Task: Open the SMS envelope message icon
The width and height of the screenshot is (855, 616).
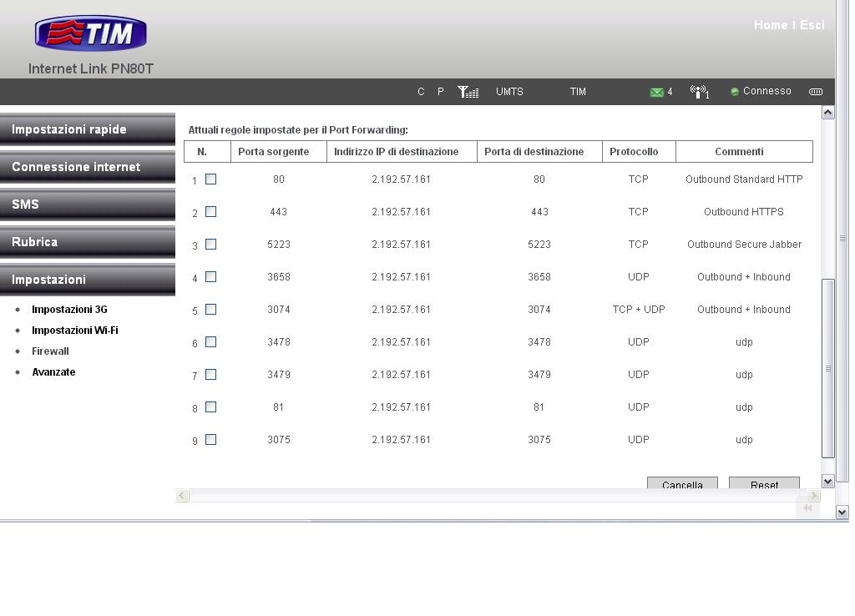Action: tap(656, 92)
